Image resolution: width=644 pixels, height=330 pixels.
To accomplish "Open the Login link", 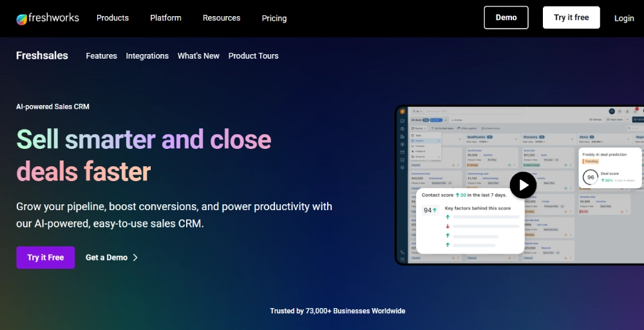I will point(624,18).
